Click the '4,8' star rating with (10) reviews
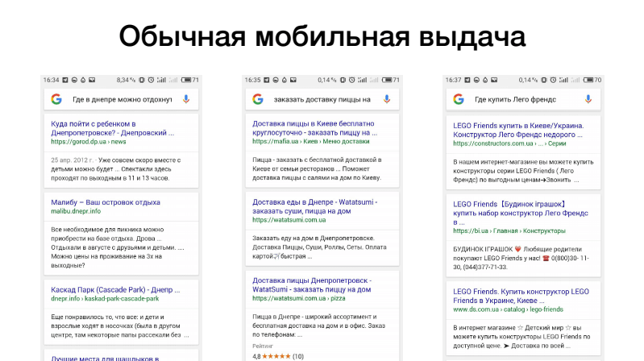Image resolution: width=644 pixels, height=361 pixels. (x=278, y=356)
